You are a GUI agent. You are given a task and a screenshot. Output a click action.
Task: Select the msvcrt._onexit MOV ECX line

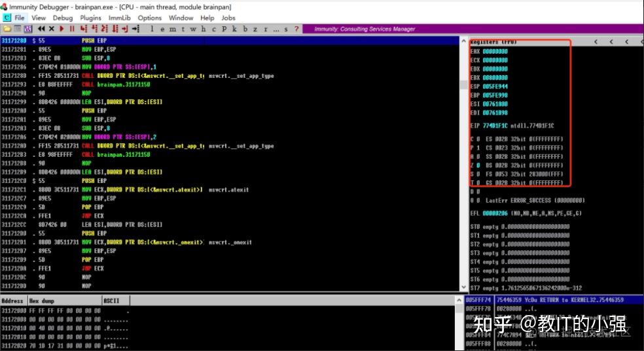[230, 242]
